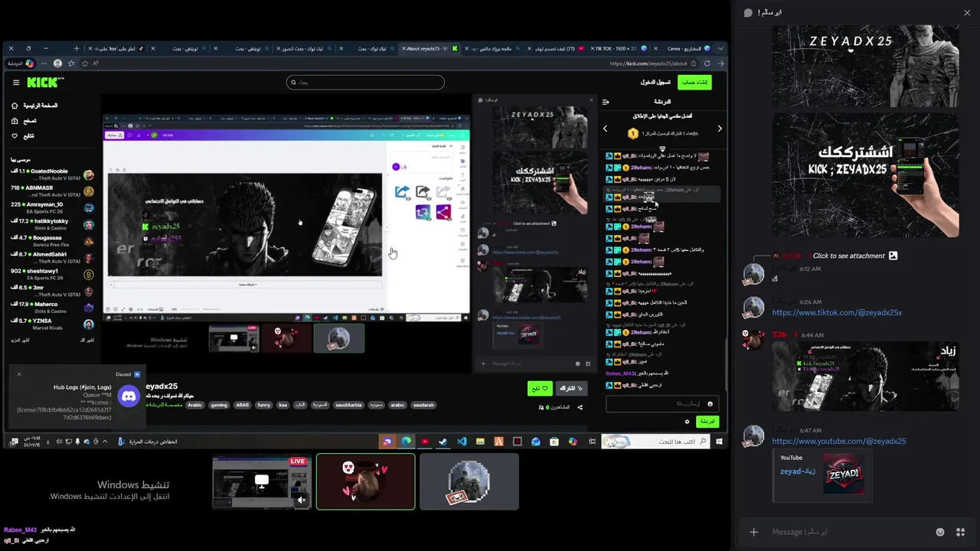Image resolution: width=980 pixels, height=551 pixels.
Task: Open emoji picker in Kick chat
Action: point(710,404)
